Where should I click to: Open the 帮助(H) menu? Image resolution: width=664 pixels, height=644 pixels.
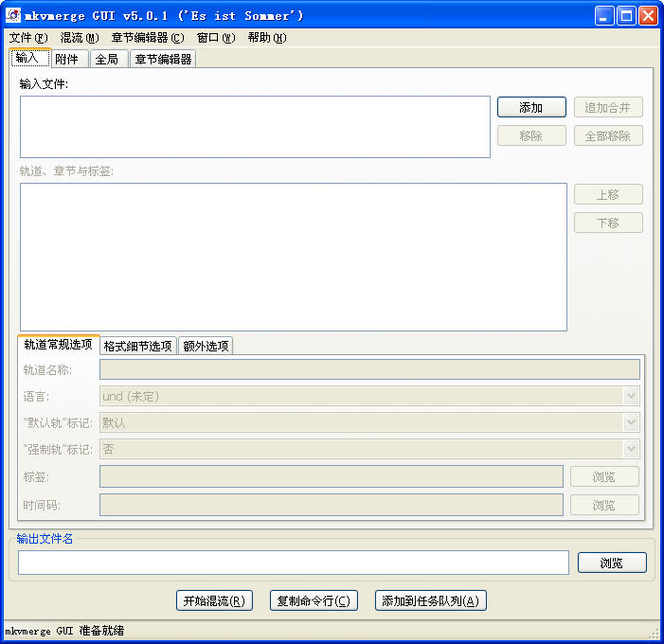(x=267, y=38)
